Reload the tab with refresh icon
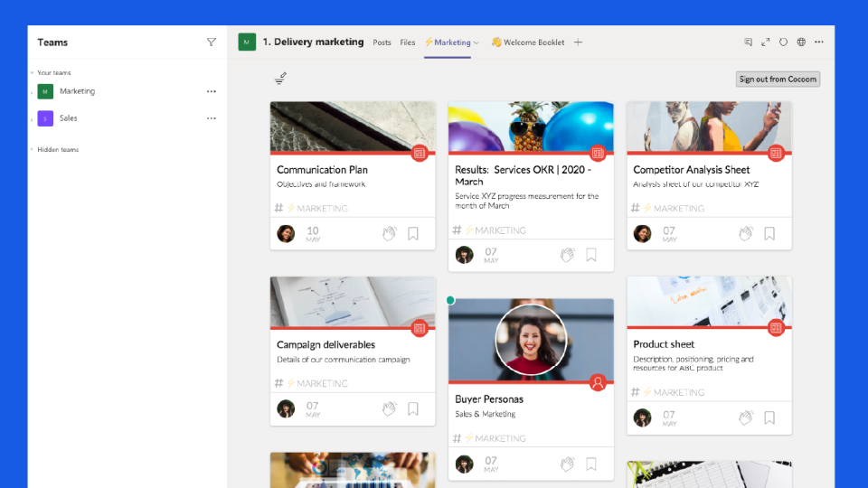Image resolution: width=868 pixels, height=488 pixels. (783, 42)
